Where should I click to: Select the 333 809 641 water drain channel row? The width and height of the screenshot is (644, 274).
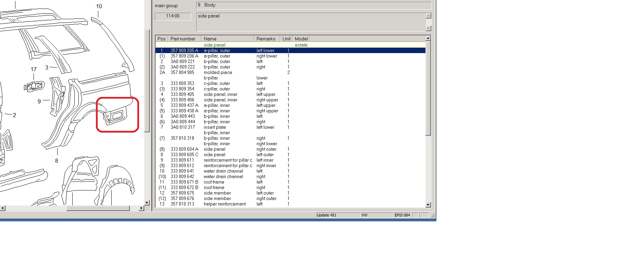(223, 171)
